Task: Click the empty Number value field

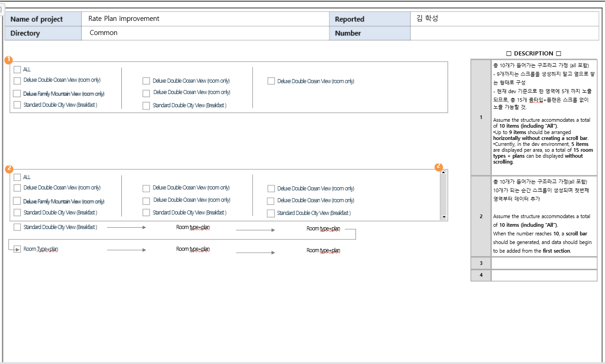Action: [504, 33]
